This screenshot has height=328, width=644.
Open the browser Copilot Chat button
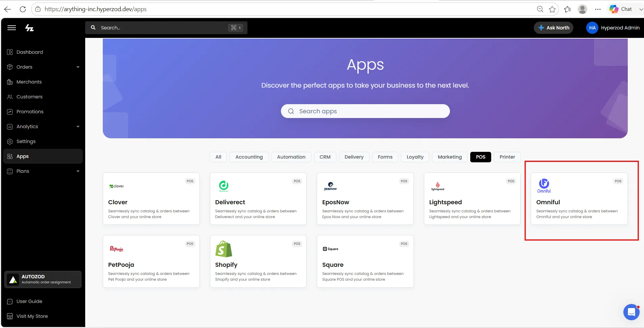(621, 9)
